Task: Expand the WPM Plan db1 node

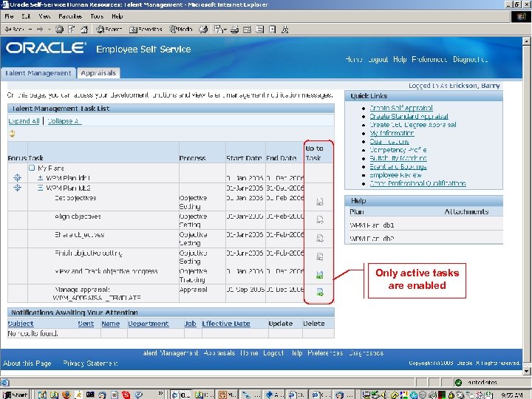Action: coord(41,177)
